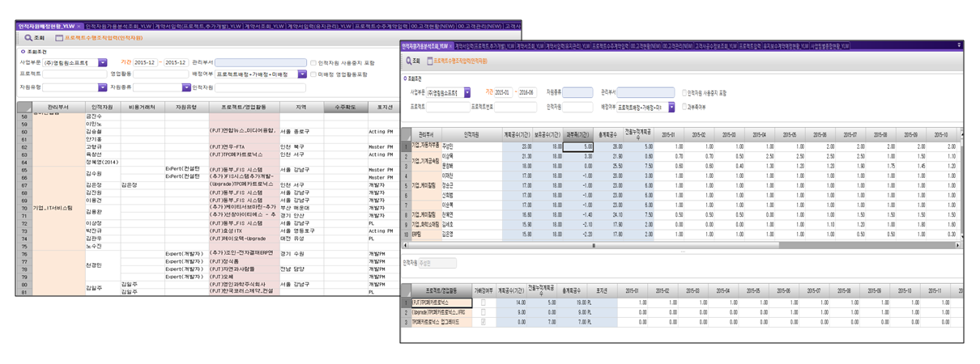Image resolution: width=980 pixels, height=364 pixels.
Task: Click horizontal scrollbar of right upper grid
Action: coord(680,245)
